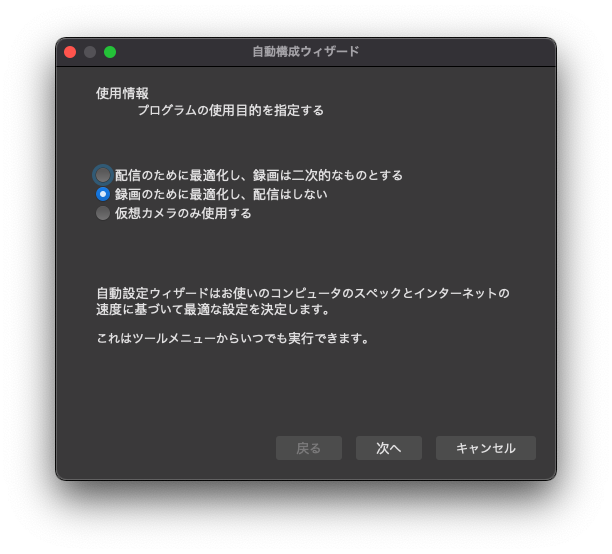612x554 pixels.
Task: Click the ツールメニュー text in the note
Action: coord(174,338)
